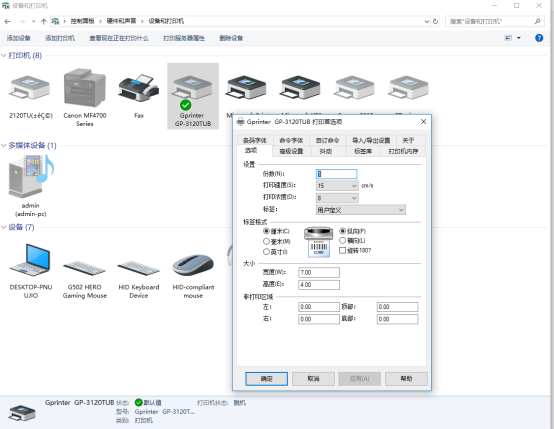Select the 厘米(C) centimeter radio button
Image resolution: width=554 pixels, height=429 pixels.
click(x=266, y=231)
